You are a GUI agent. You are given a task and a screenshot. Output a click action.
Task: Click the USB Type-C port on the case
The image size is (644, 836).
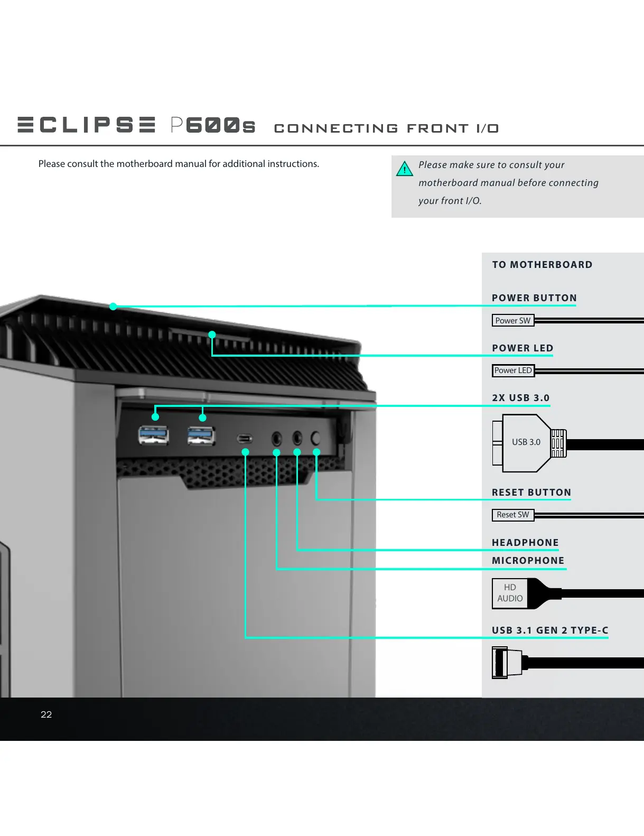[x=245, y=439]
